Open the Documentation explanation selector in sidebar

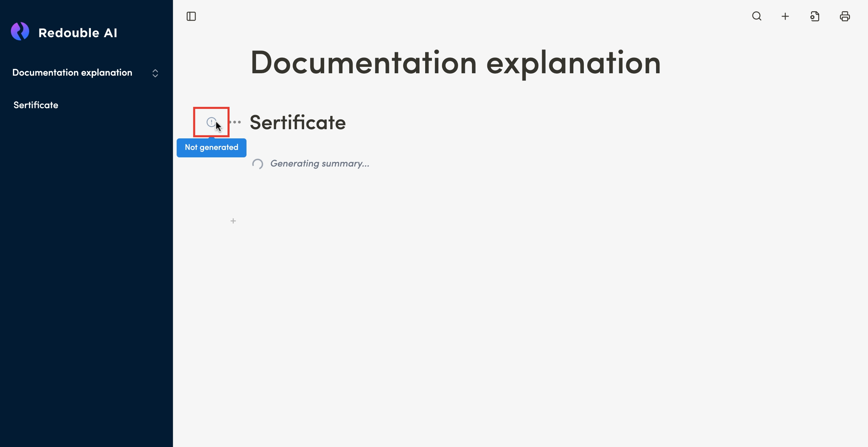point(72,73)
